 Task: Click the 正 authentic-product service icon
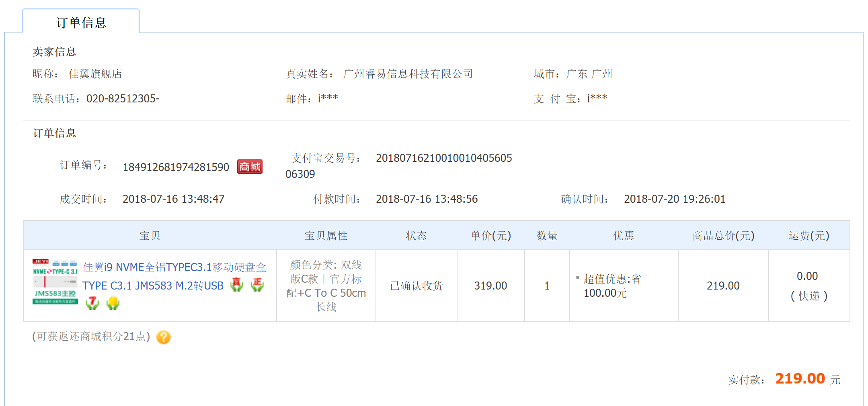tap(257, 285)
